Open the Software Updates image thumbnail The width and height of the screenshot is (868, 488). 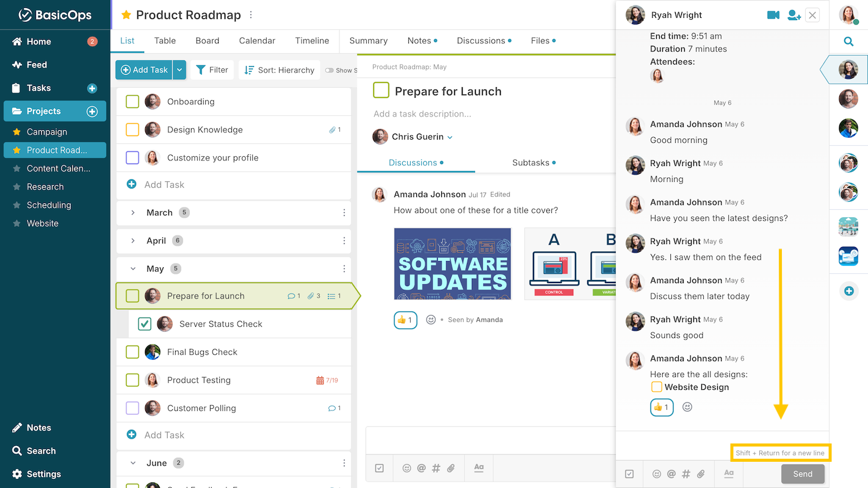click(452, 264)
